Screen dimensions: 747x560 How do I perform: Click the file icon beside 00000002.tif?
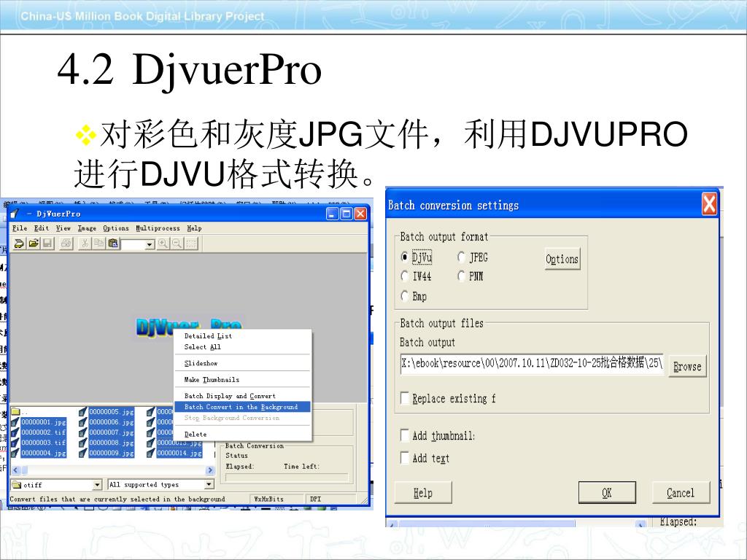pos(15,432)
